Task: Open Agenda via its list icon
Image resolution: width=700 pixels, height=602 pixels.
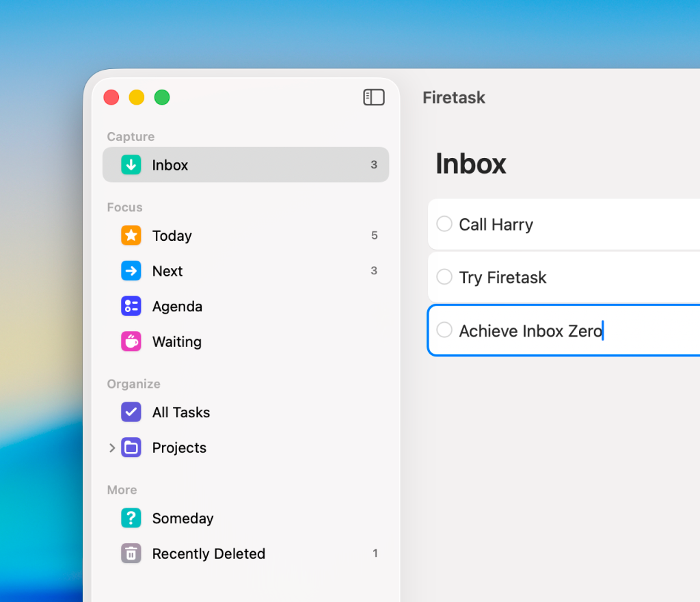Action: tap(131, 306)
